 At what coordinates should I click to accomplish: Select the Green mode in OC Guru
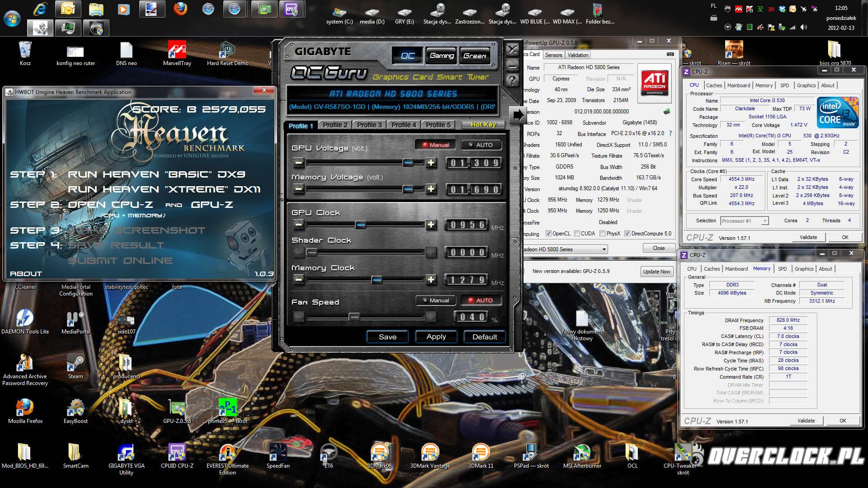point(475,56)
